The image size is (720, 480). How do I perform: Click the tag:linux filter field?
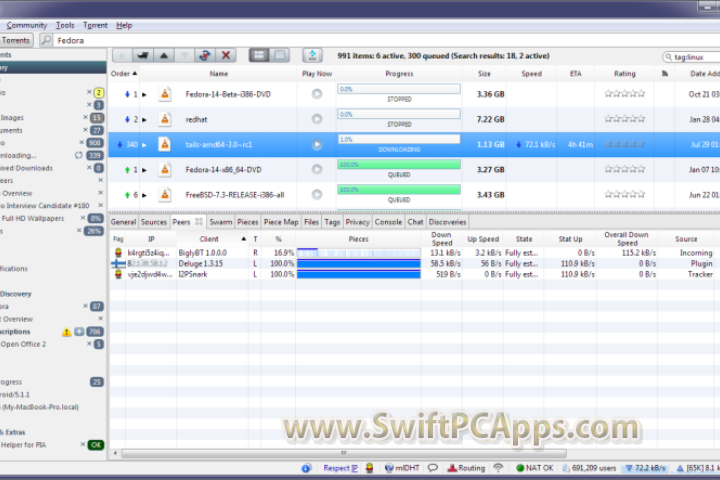click(x=692, y=57)
